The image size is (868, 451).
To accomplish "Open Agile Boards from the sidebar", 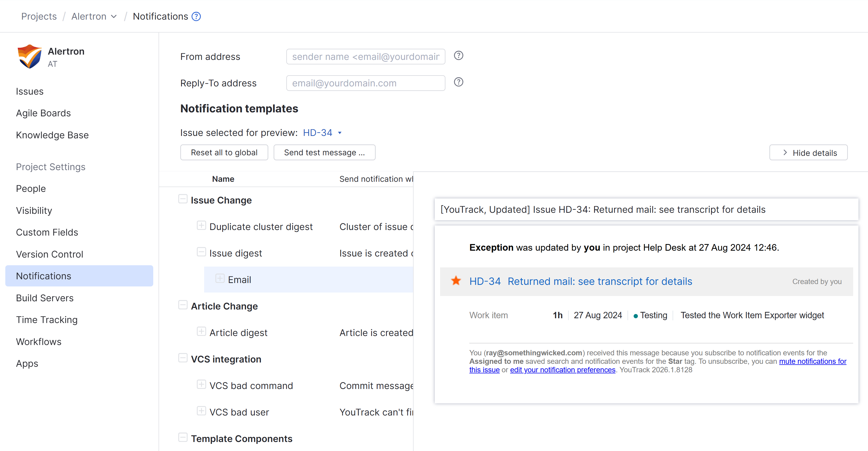I will tap(43, 113).
